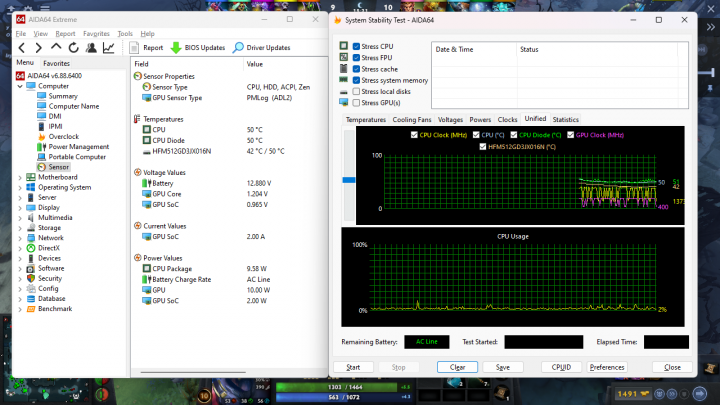
Task: Go forward with the right arrow toolbar icon
Action: 39,48
